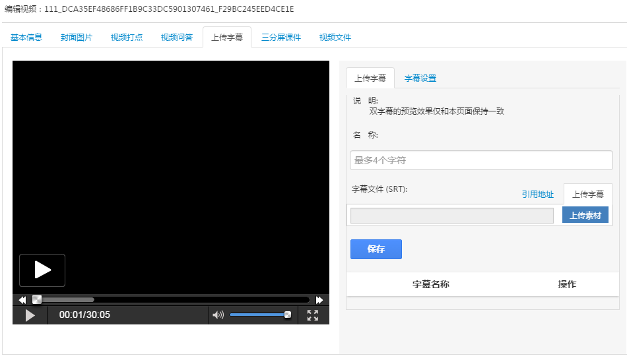Click the 字幕名称 column header
The image size is (627, 364).
click(431, 284)
